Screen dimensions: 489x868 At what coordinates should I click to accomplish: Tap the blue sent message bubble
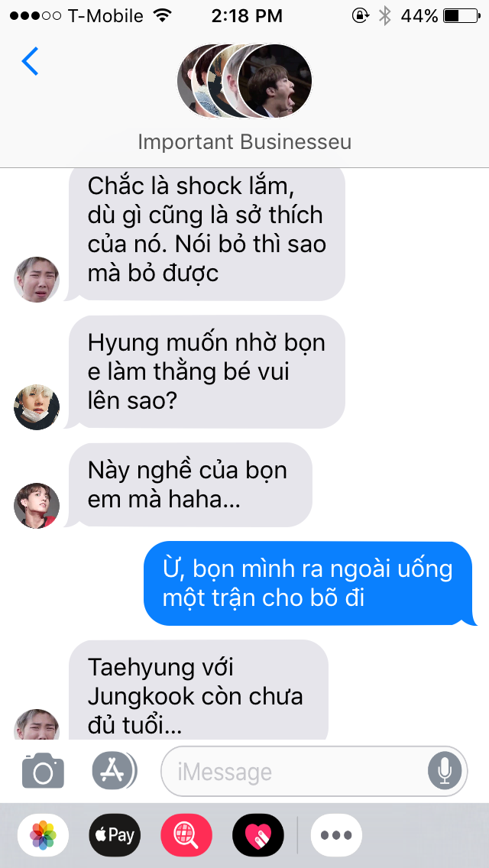click(x=309, y=584)
